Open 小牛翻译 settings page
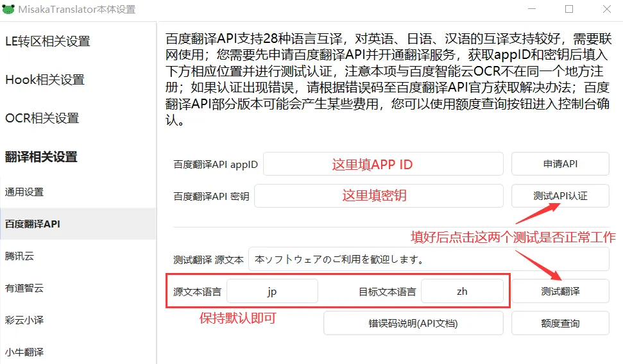 (24, 352)
